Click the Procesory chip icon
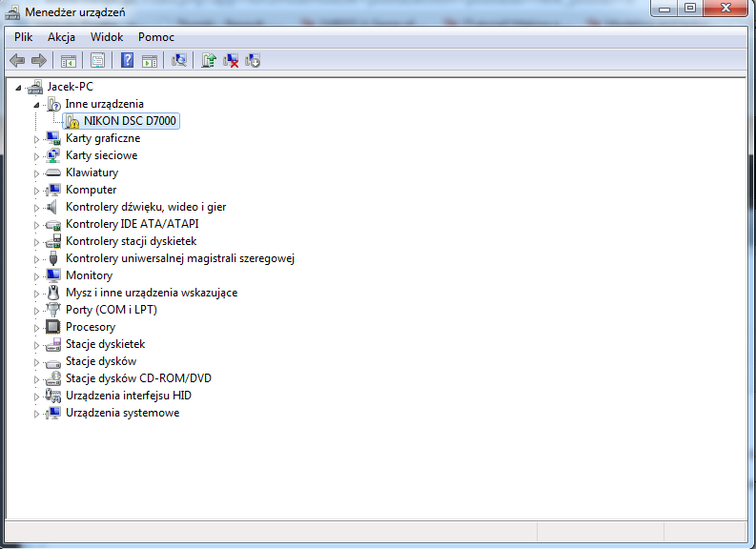Viewport: 756px width, 549px height. point(53,327)
